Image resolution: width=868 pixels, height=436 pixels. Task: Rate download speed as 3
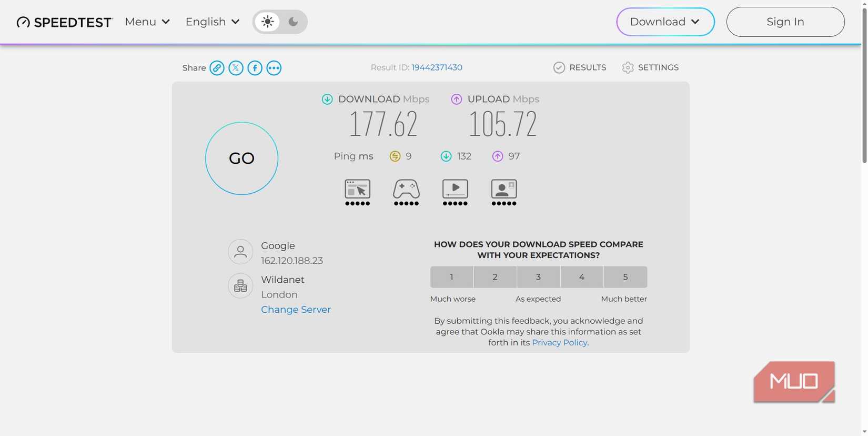click(x=538, y=277)
